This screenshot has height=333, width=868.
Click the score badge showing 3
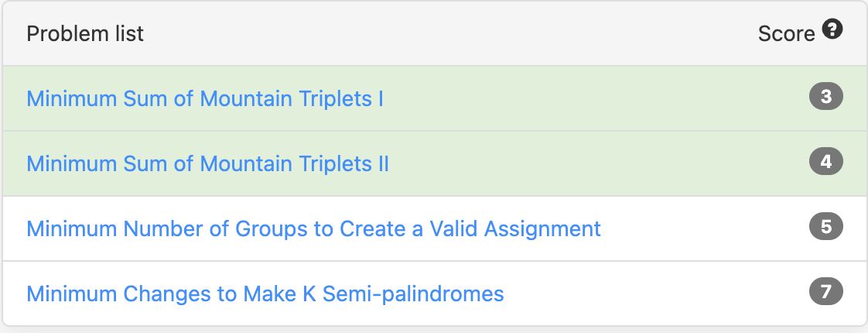[826, 96]
